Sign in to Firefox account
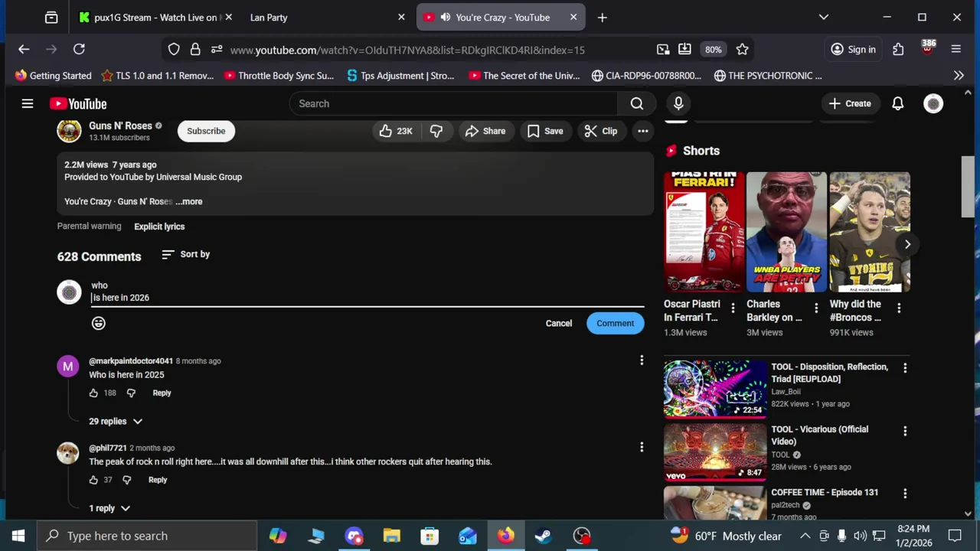The width and height of the screenshot is (980, 551). tap(854, 49)
